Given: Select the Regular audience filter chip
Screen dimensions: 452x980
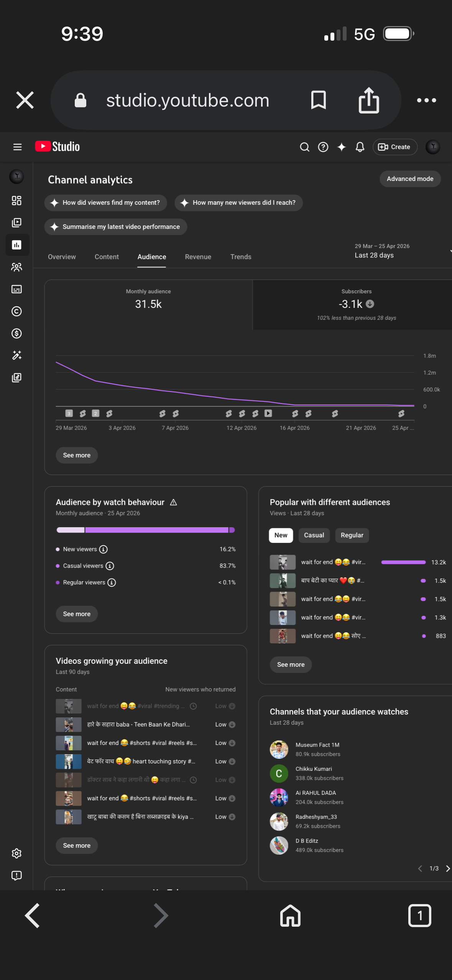Looking at the screenshot, I should [x=352, y=535].
